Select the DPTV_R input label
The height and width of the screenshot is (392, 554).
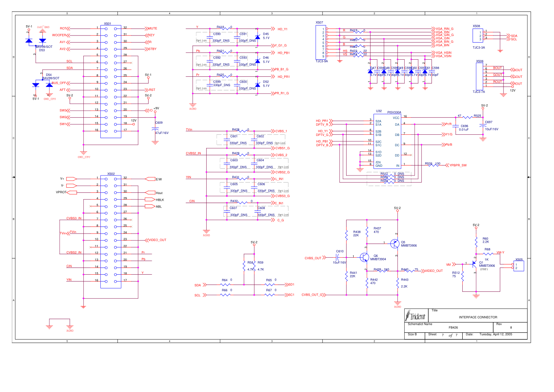tap(322, 124)
